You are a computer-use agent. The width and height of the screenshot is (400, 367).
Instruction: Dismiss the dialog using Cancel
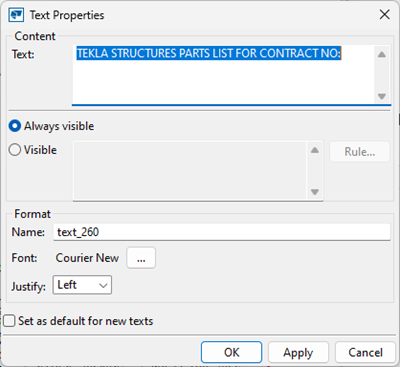(365, 352)
